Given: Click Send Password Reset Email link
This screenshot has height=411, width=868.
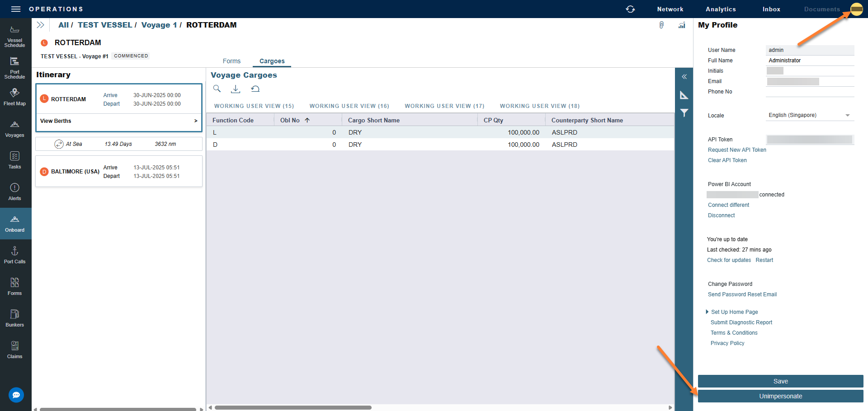Looking at the screenshot, I should pyautogui.click(x=742, y=294).
